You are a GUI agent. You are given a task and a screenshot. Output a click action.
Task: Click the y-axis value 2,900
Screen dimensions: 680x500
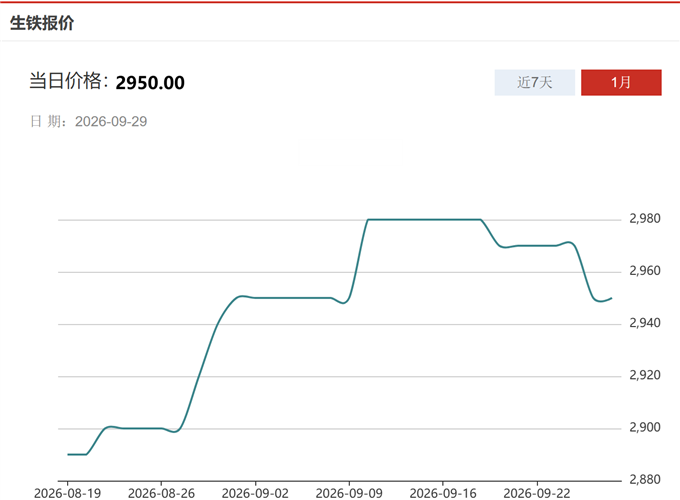pos(645,427)
